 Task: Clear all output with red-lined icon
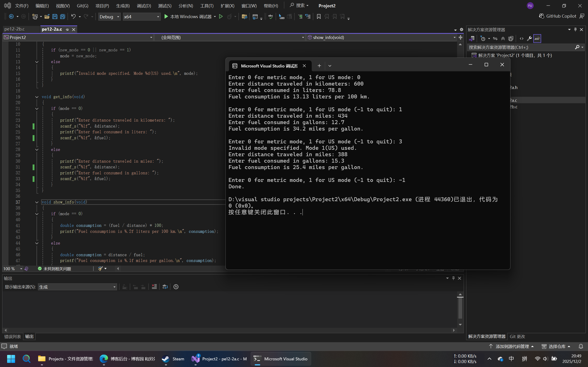pos(154,287)
